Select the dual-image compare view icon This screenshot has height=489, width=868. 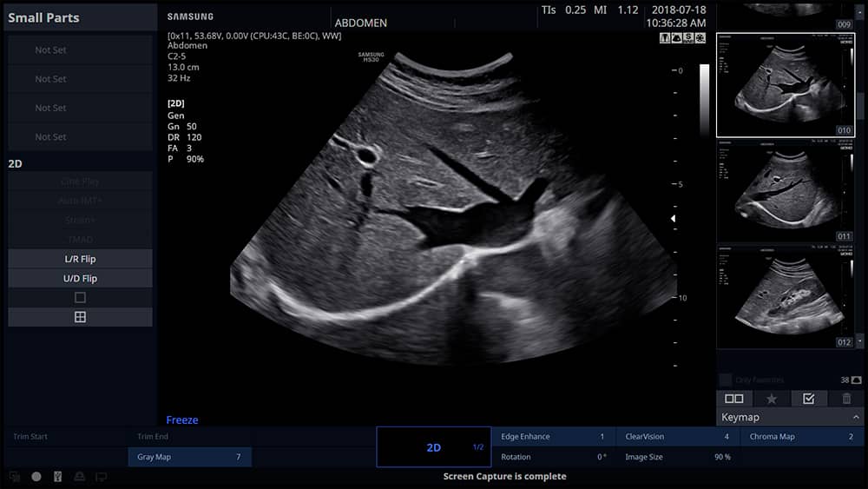(733, 399)
